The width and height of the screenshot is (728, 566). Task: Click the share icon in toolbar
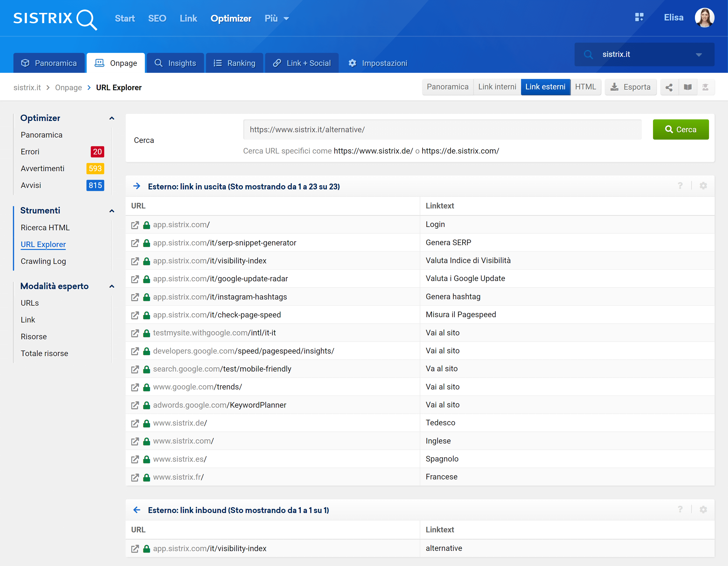pyautogui.click(x=669, y=87)
